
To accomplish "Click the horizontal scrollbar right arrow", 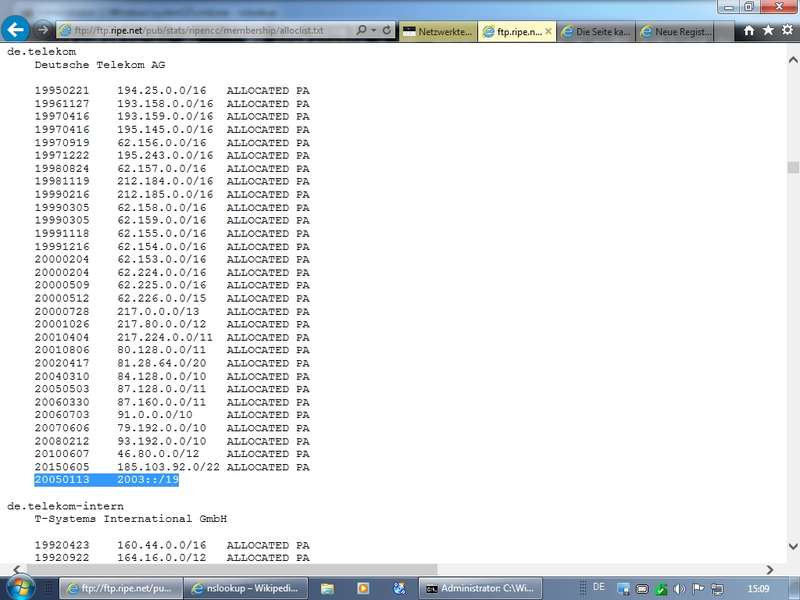I will tap(769, 569).
